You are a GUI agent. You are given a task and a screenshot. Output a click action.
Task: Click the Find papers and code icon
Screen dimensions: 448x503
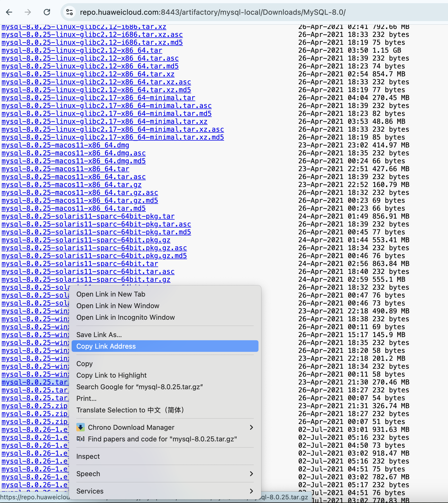click(x=81, y=439)
